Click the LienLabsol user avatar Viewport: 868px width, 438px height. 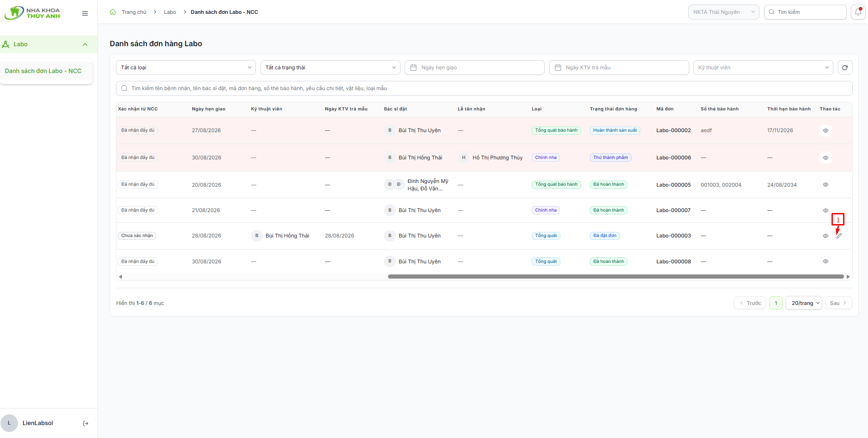(x=9, y=423)
